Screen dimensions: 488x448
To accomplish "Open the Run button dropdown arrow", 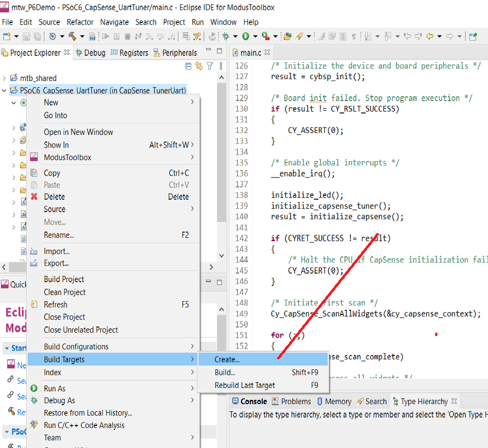I will (255, 36).
